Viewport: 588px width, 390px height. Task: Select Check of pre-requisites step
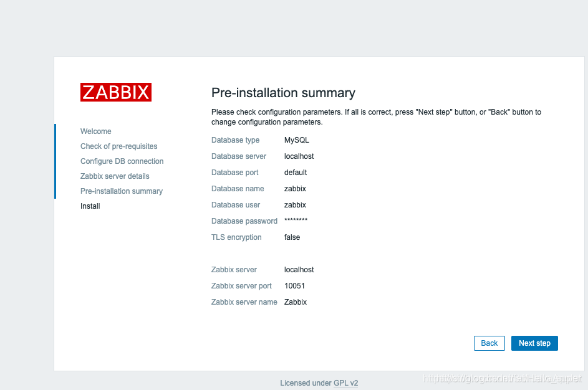[x=119, y=146]
